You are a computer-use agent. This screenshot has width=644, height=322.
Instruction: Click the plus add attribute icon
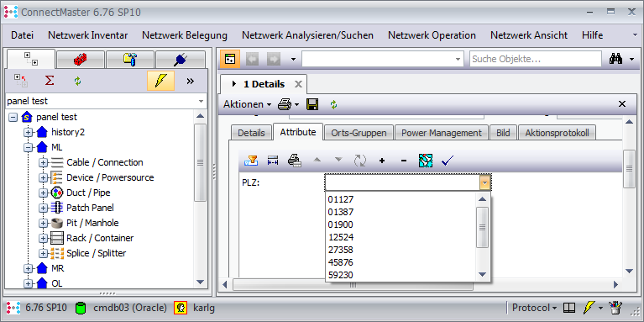click(x=382, y=161)
